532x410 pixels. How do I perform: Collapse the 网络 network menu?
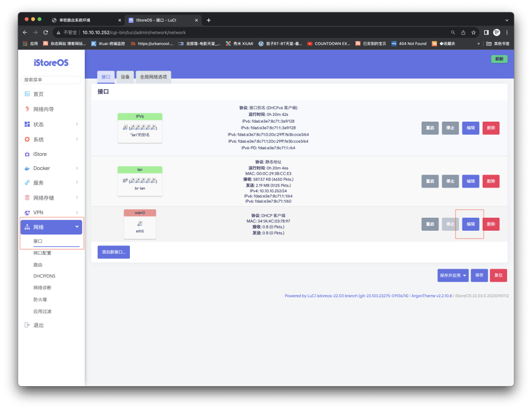coord(77,227)
